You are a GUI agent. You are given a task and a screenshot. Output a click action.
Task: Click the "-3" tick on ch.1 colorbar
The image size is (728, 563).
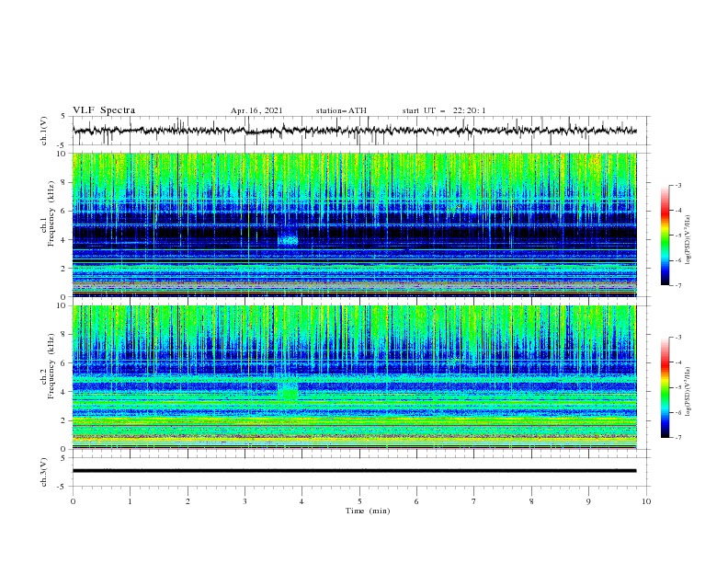(677, 185)
